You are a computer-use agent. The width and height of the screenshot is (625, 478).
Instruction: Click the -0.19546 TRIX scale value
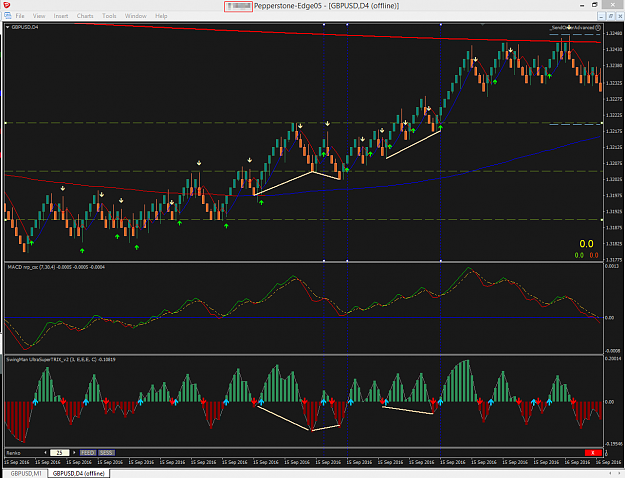coord(614,444)
